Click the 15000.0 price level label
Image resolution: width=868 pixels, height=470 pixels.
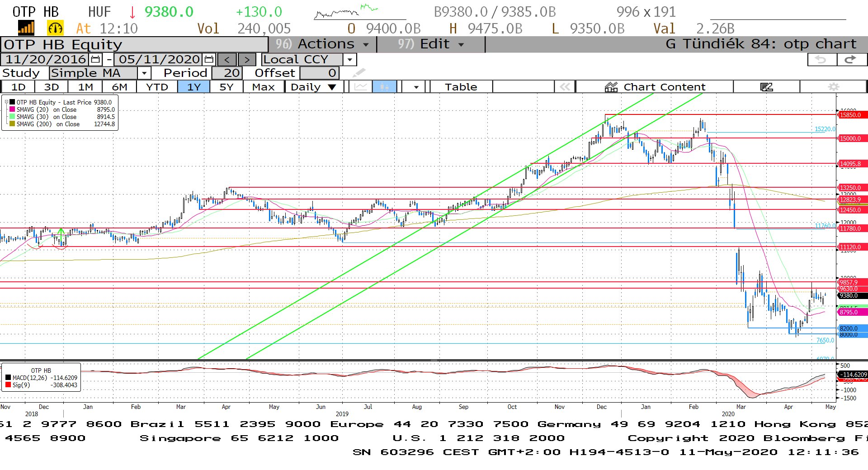pyautogui.click(x=852, y=138)
